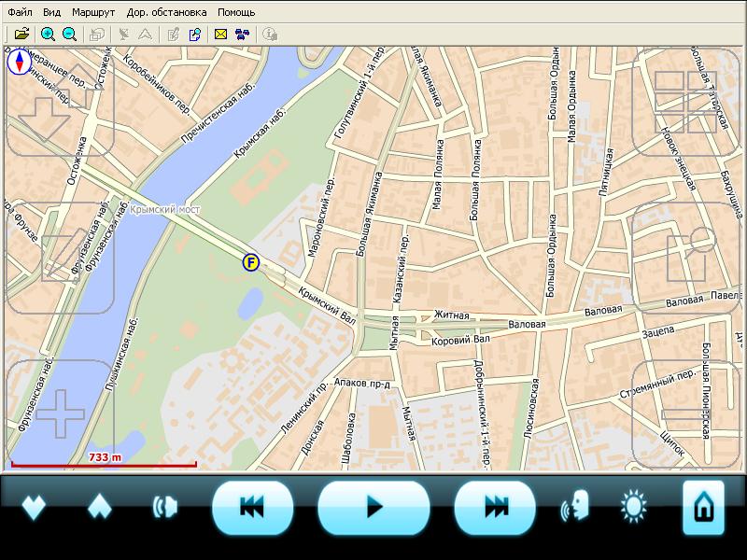
Task: Open the Маршрут menu
Action: pos(93,13)
